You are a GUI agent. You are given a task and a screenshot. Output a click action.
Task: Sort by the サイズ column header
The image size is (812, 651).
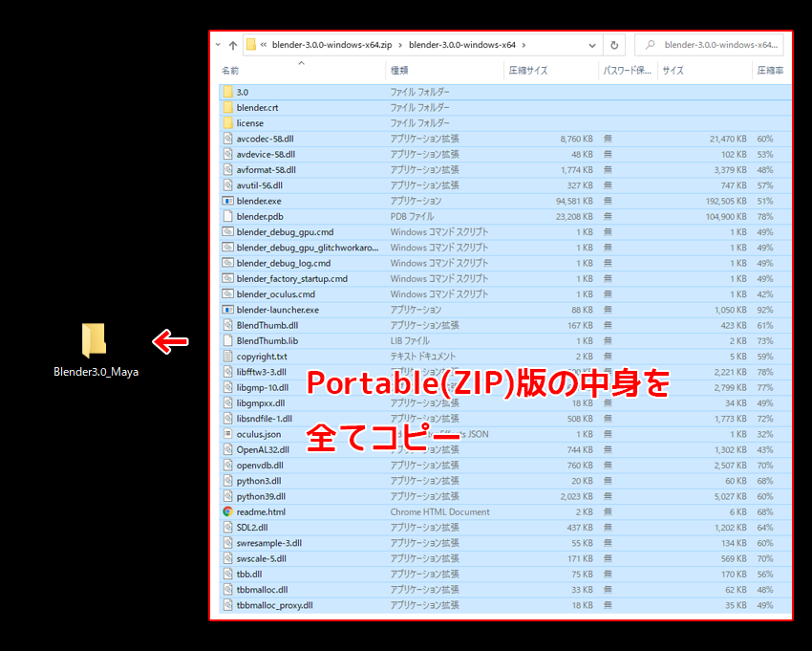pos(673,71)
